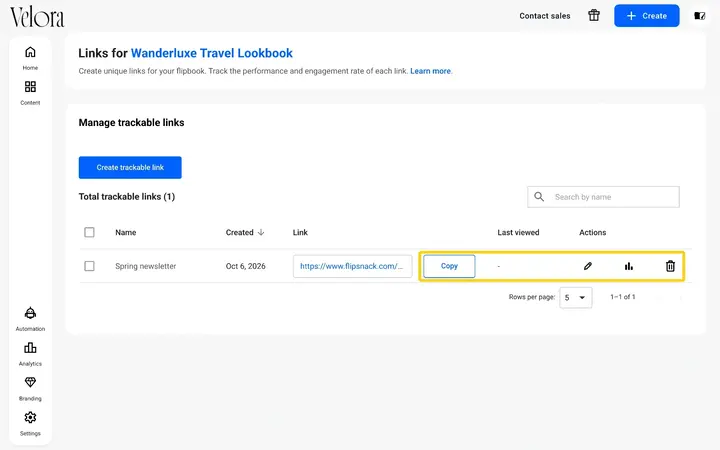Tick the select-all checkbox in header
Screen dimensions: 720x450
coord(90,232)
